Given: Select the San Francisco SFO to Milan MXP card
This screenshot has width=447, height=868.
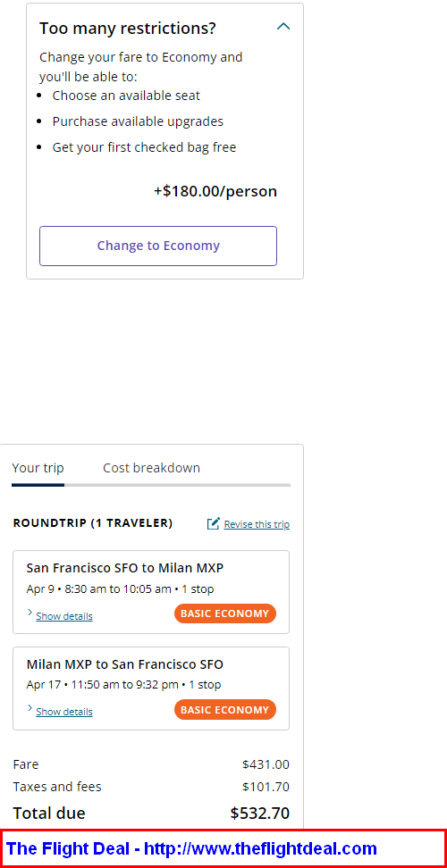Looking at the screenshot, I should point(151,592).
